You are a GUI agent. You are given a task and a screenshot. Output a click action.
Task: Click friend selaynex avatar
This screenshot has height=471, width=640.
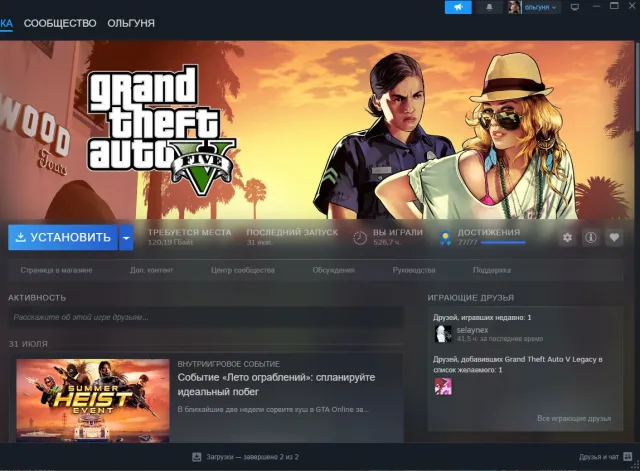click(x=443, y=334)
